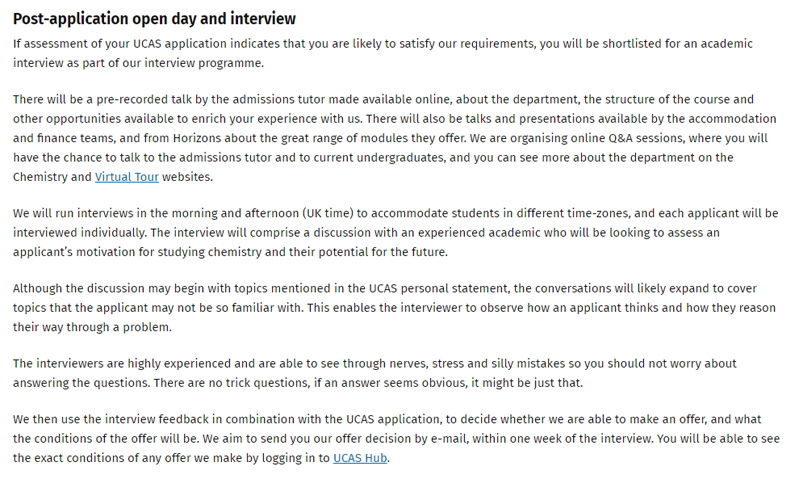Click the text 'interview as part of our interview programme'
Viewport: 800px width, 479px height.
pyautogui.click(x=126, y=63)
